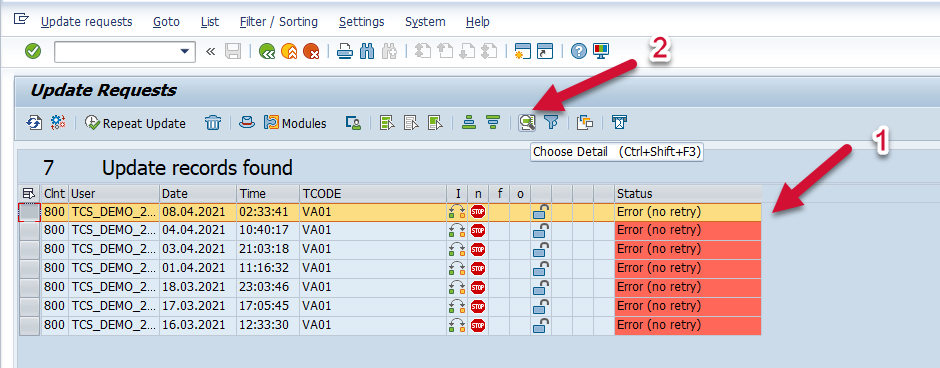Screen dimensions: 940x368
Task: Click the red Cancel icon
Action: coord(311,52)
